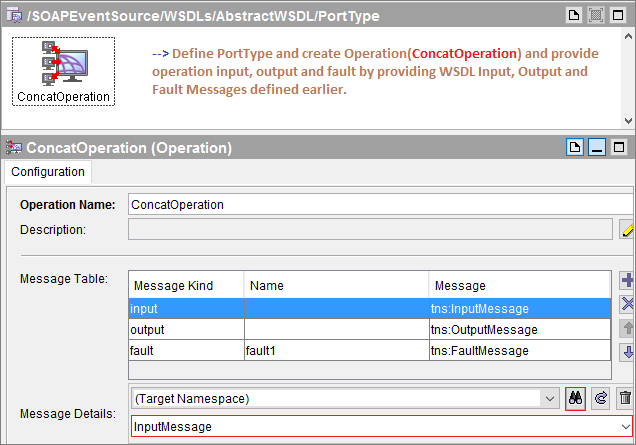Click the fault1 name cell
The image size is (636, 445).
[x=337, y=350]
